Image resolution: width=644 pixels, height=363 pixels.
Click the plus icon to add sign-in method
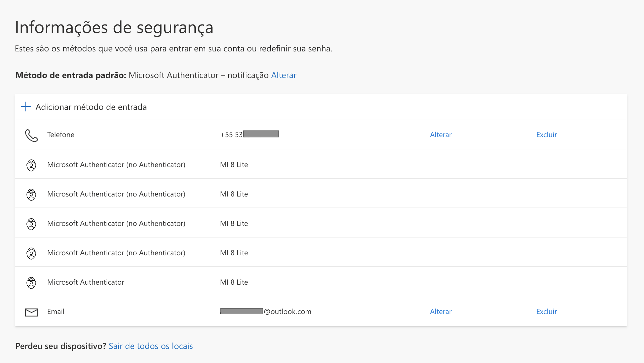[x=26, y=107]
